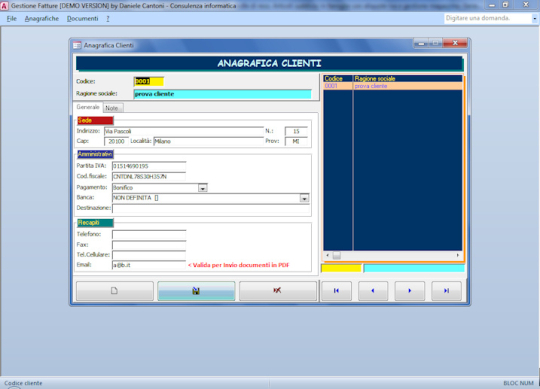540x389 pixels.
Task: Click the ANAGRAFICA CLIENTI header banner
Action: click(269, 64)
